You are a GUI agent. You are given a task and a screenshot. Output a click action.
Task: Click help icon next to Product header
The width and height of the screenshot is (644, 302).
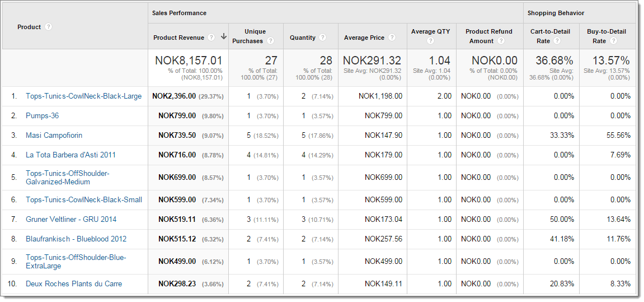click(49, 27)
